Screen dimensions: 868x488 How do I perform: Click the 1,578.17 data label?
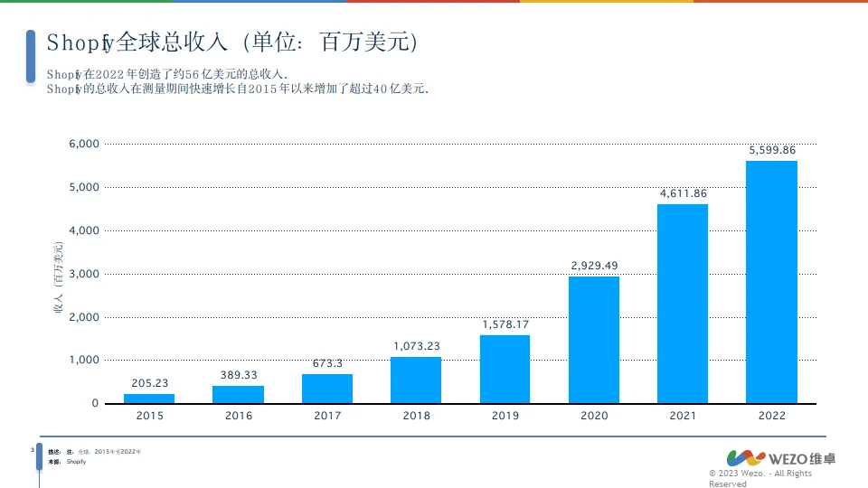[x=505, y=324]
